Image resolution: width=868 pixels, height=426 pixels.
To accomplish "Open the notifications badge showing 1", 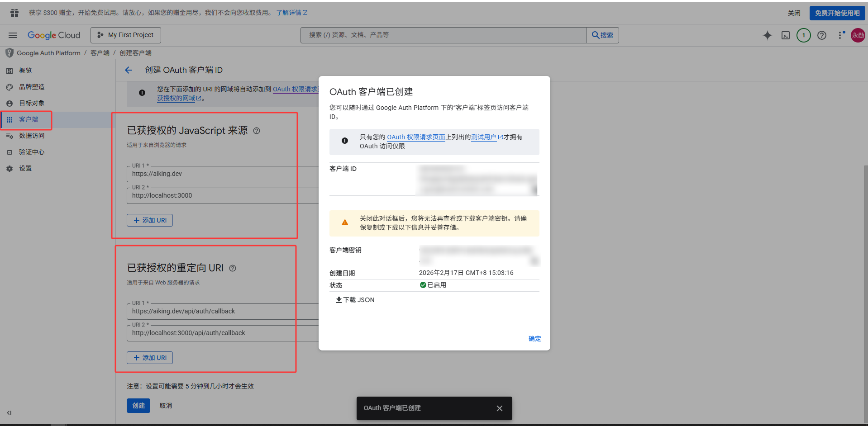I will 804,35.
